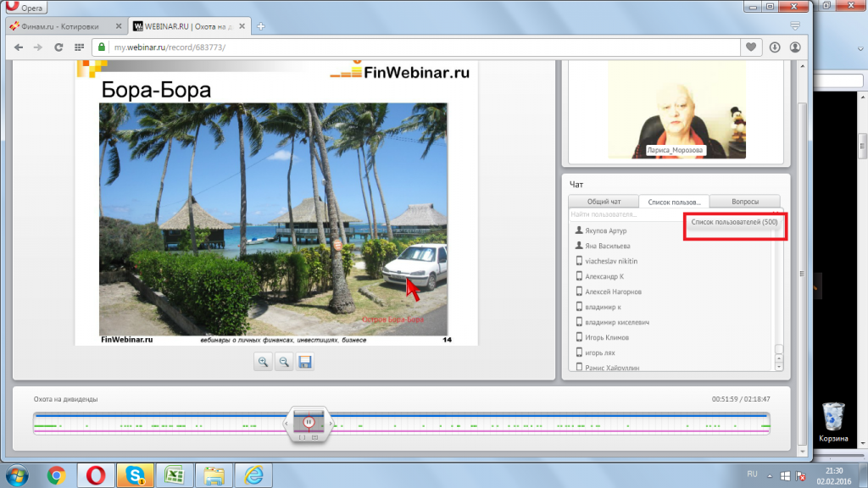Open the Opera user account icon
868x488 pixels.
click(x=795, y=47)
